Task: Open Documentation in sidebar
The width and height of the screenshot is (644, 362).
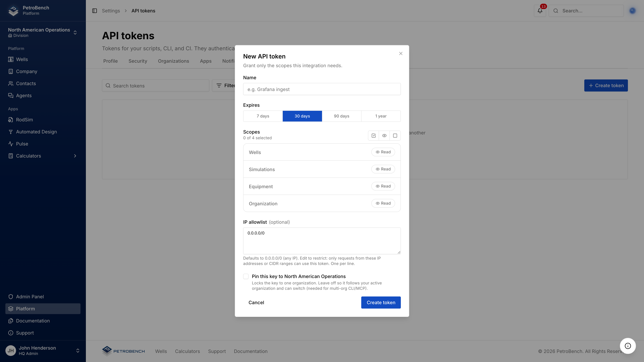Action: 43,321
